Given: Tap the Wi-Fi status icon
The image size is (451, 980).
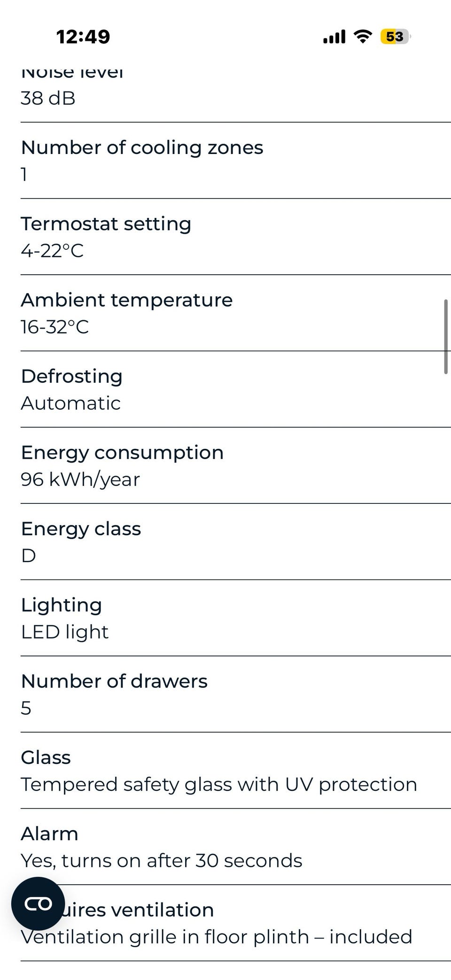Looking at the screenshot, I should coord(362,36).
